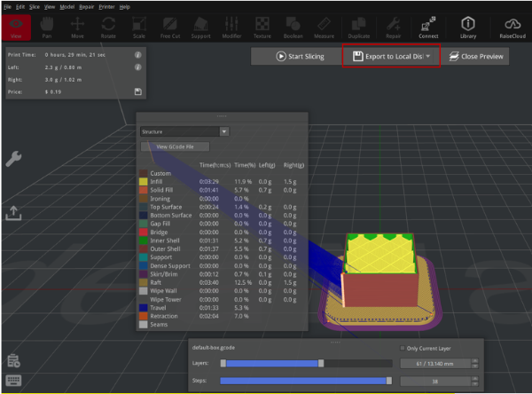Click the Print Time info icon
The image size is (532, 394).
click(138, 54)
